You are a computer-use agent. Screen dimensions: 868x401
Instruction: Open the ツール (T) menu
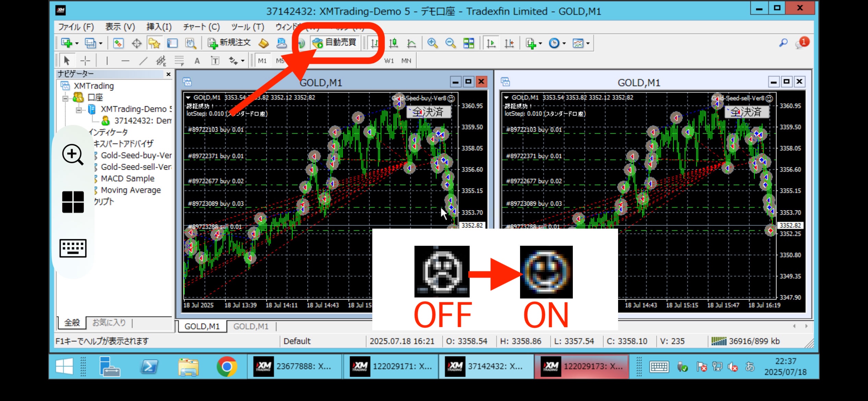(x=248, y=27)
